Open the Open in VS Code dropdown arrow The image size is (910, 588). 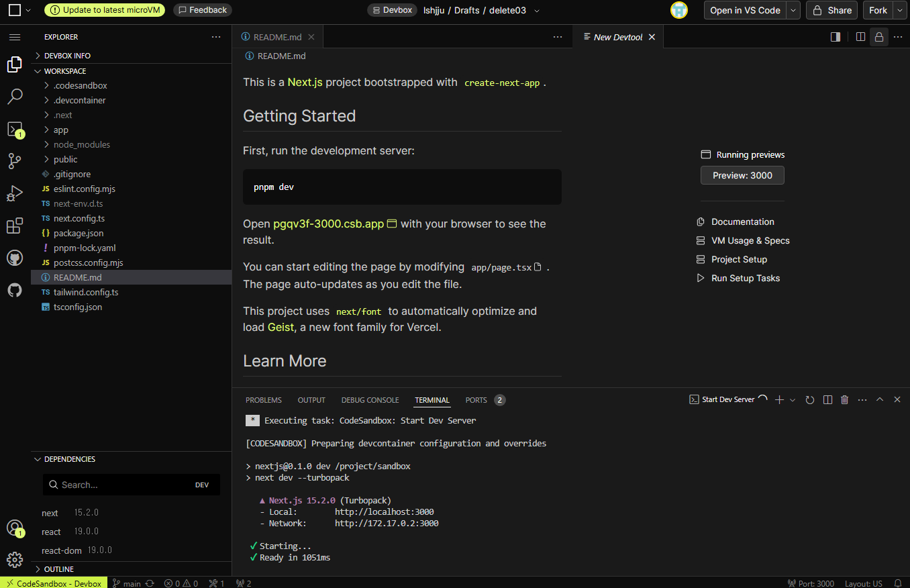point(793,10)
